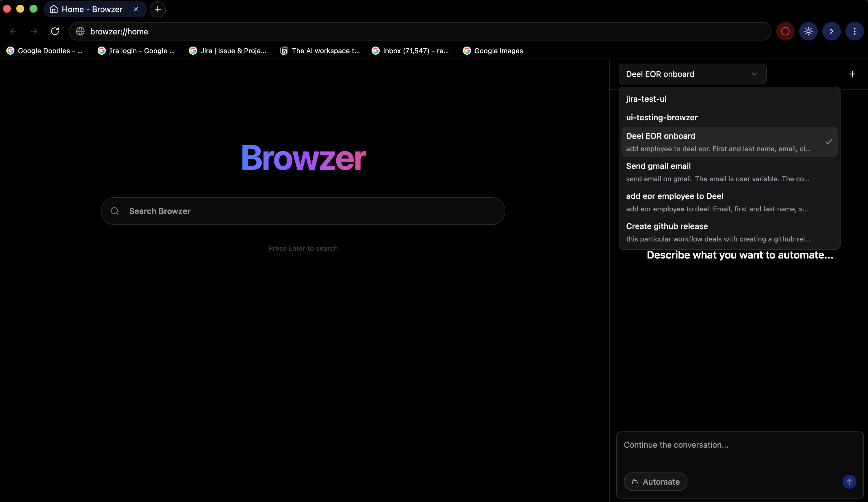Image resolution: width=868 pixels, height=502 pixels.
Task: Click the red recording indicator icon
Action: [785, 31]
